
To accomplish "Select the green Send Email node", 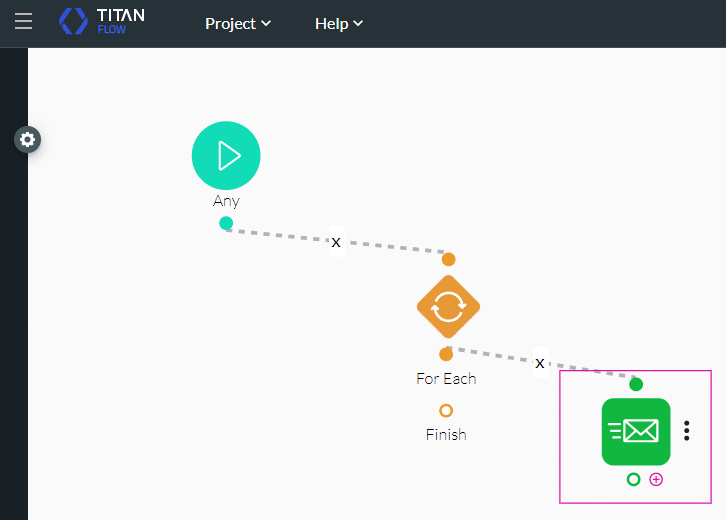I will pos(636,431).
